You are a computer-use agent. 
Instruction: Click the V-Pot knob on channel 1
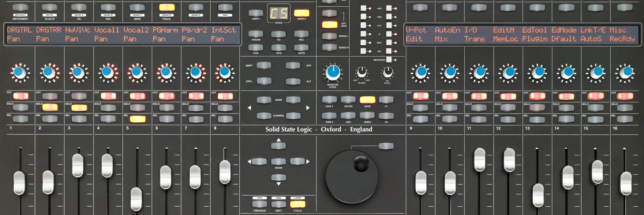pyautogui.click(x=19, y=72)
